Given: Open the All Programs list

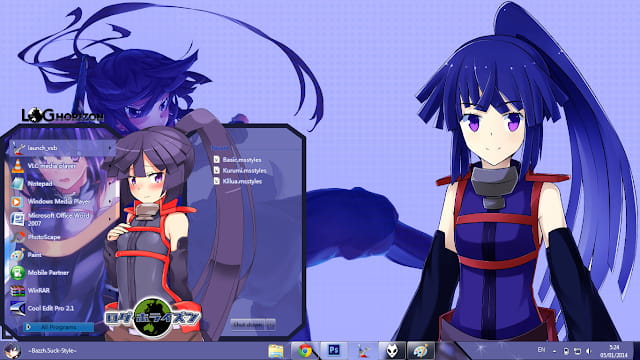Looking at the screenshot, I should click(x=58, y=327).
